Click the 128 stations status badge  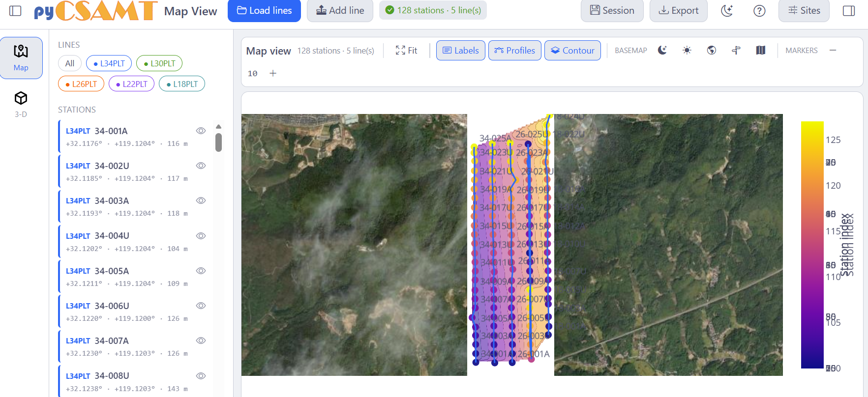[x=433, y=10]
